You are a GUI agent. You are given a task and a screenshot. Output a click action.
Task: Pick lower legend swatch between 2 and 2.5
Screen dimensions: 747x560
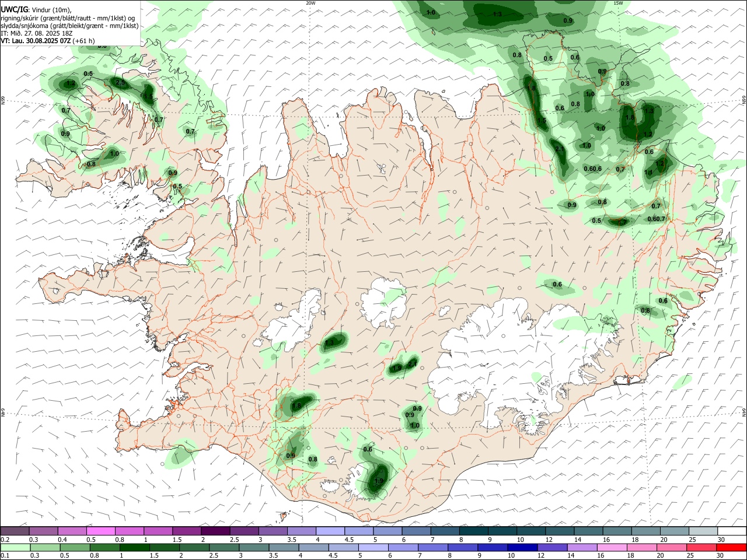194,548
